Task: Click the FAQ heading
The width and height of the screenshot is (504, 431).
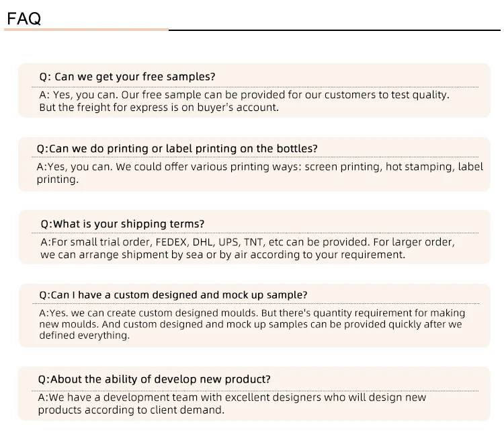Action: point(24,18)
